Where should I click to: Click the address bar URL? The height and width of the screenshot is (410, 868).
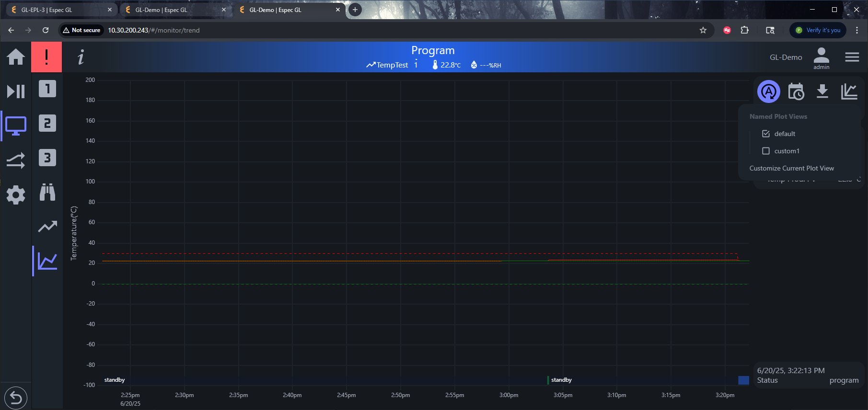pyautogui.click(x=154, y=30)
